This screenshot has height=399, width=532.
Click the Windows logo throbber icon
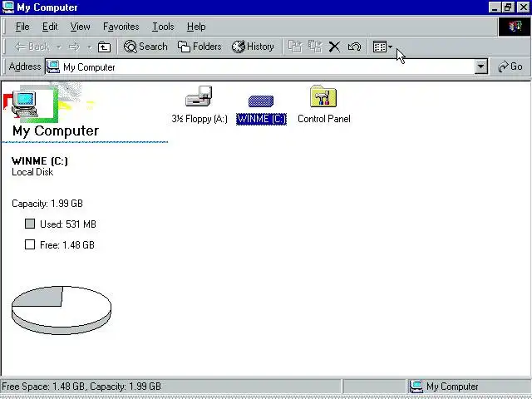515,27
